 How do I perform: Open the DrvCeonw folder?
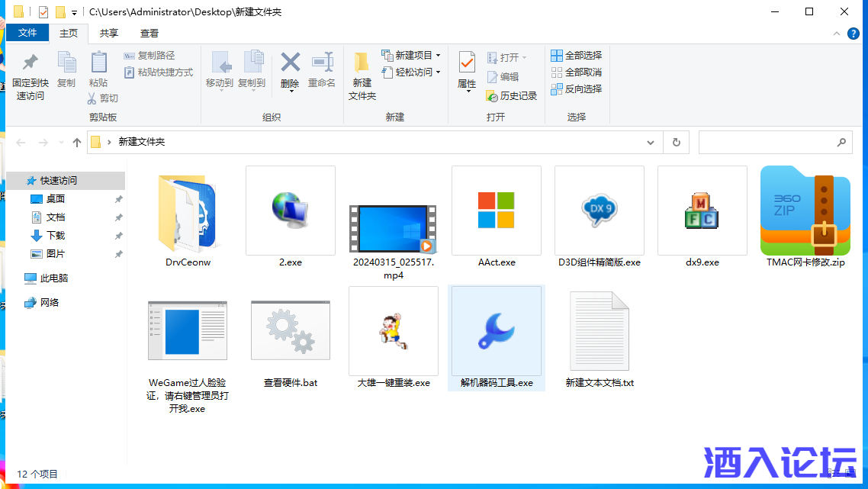tap(188, 211)
